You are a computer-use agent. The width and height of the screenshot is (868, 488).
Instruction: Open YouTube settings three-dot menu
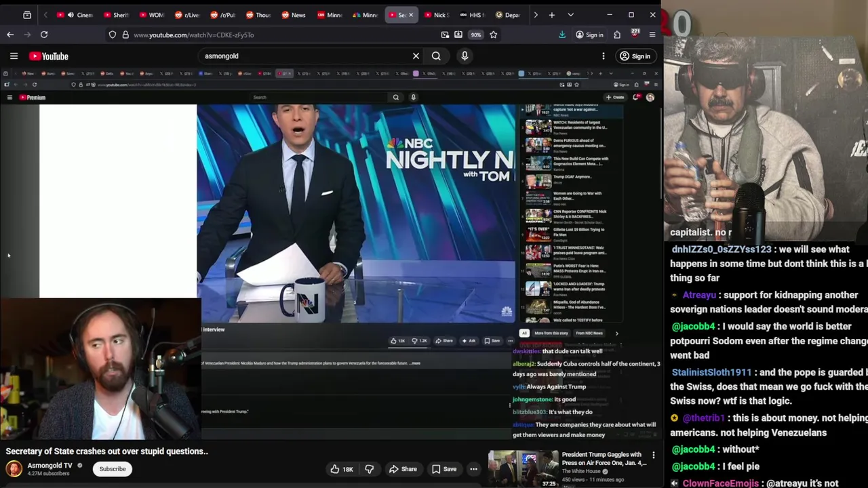603,56
